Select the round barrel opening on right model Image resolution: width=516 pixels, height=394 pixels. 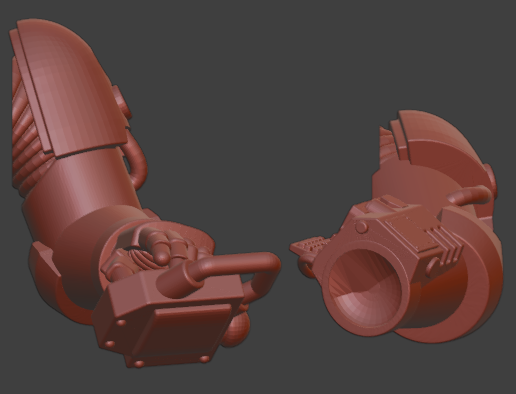point(366,289)
